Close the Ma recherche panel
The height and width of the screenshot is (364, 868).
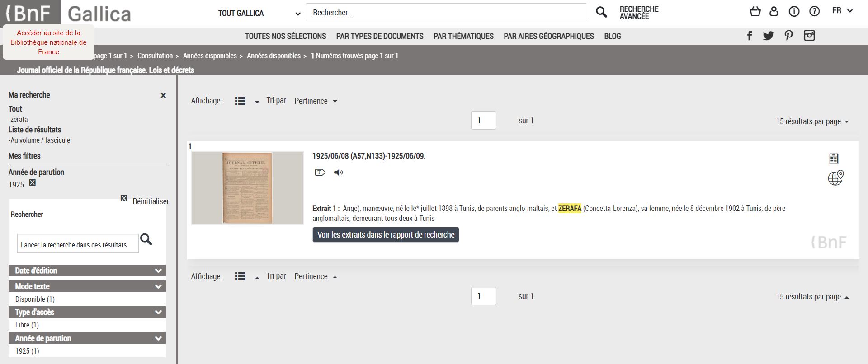click(x=163, y=95)
